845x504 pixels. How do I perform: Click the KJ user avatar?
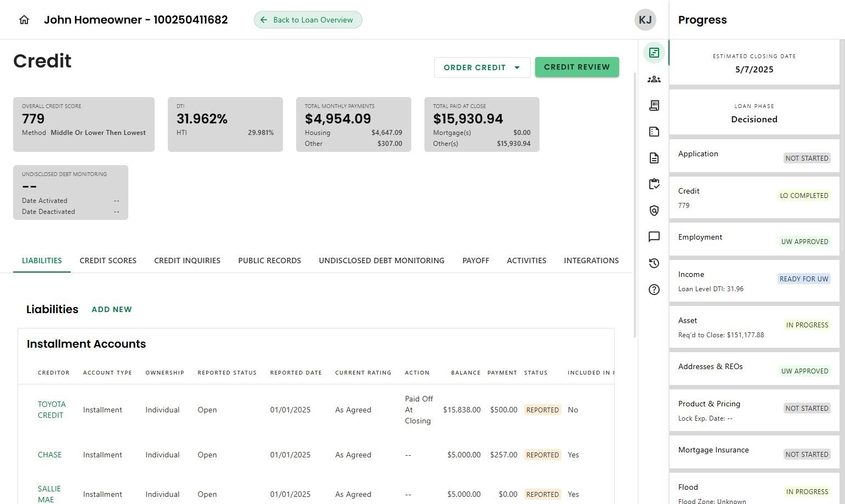645,20
